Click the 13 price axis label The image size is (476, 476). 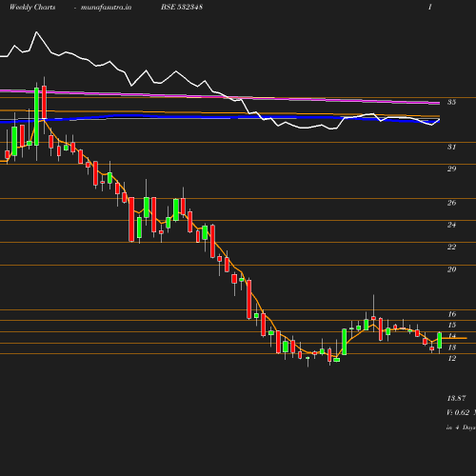(x=452, y=347)
